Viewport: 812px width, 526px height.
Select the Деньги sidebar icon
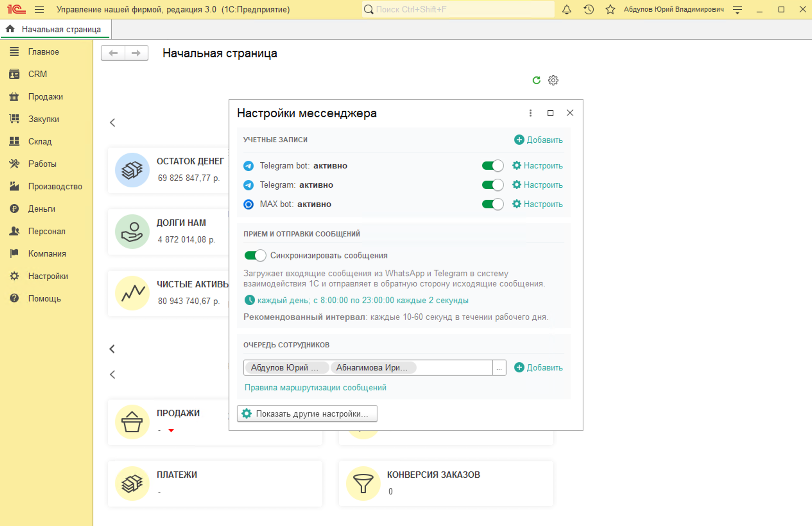(14, 208)
